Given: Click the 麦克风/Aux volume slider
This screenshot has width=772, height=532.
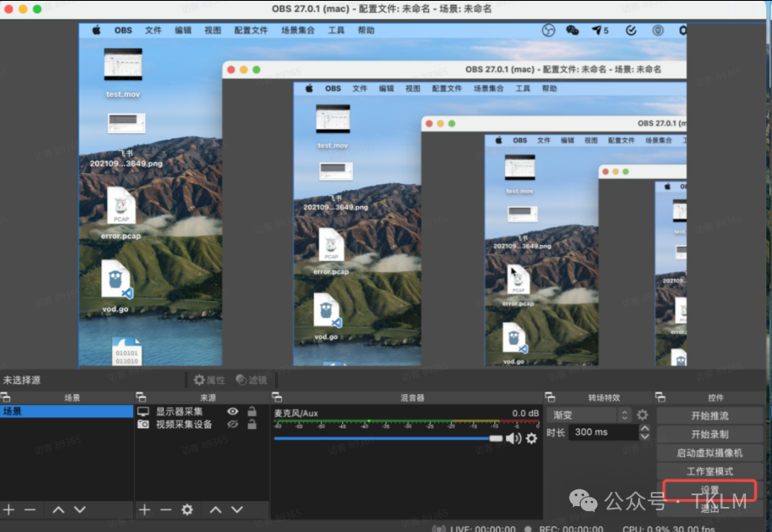Looking at the screenshot, I should [385, 438].
